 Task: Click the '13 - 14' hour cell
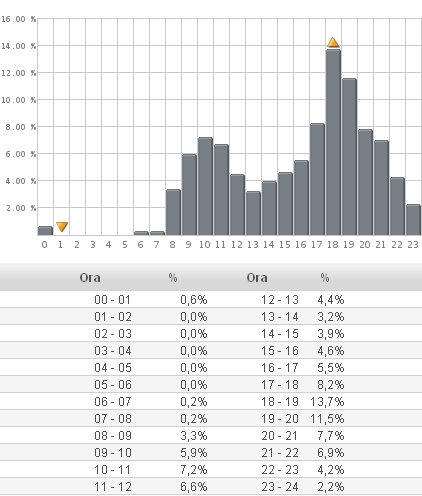(280, 317)
